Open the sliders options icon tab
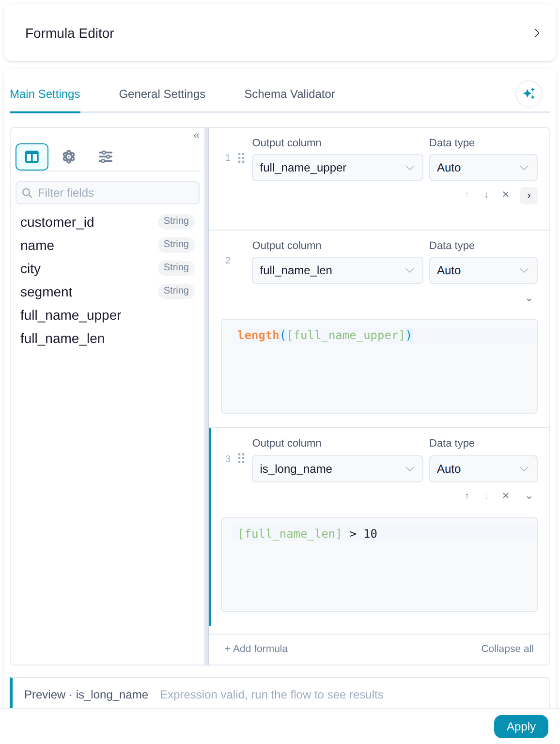The image size is (560, 744). click(x=106, y=157)
